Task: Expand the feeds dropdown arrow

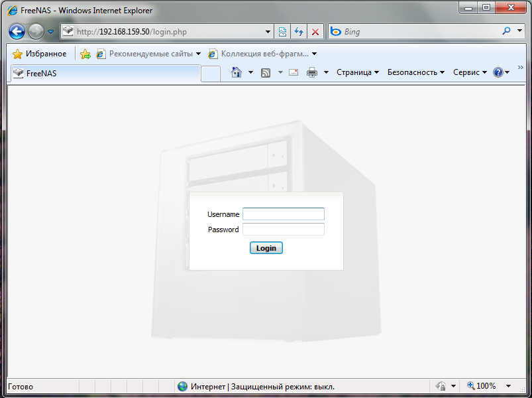Action: tap(280, 72)
